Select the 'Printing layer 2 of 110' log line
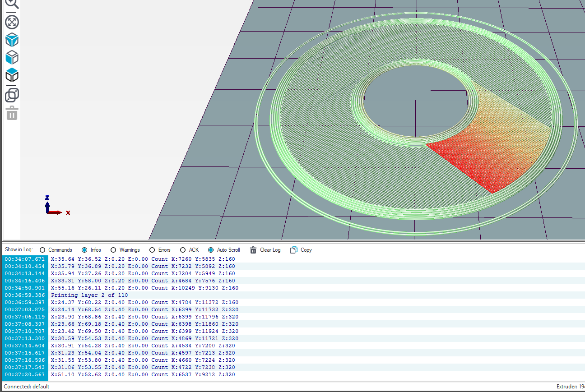Image resolution: width=585 pixels, height=392 pixels. pyautogui.click(x=89, y=295)
